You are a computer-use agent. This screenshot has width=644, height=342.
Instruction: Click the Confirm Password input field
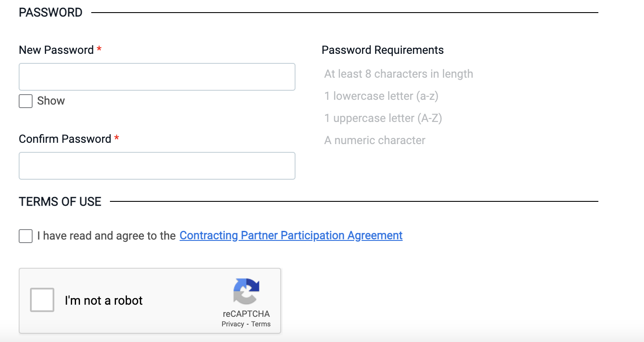[157, 166]
